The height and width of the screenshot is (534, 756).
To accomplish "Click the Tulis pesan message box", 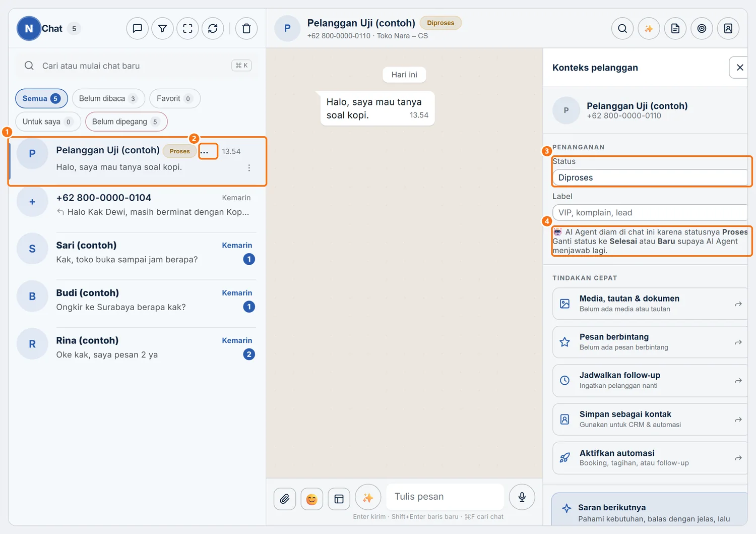I will 445,497.
